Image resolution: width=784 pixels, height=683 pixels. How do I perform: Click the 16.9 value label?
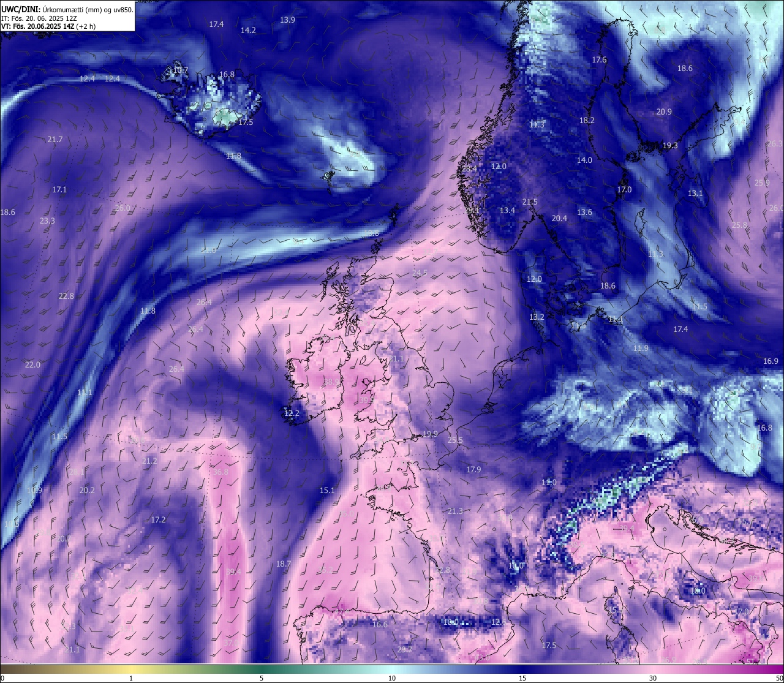click(x=771, y=361)
